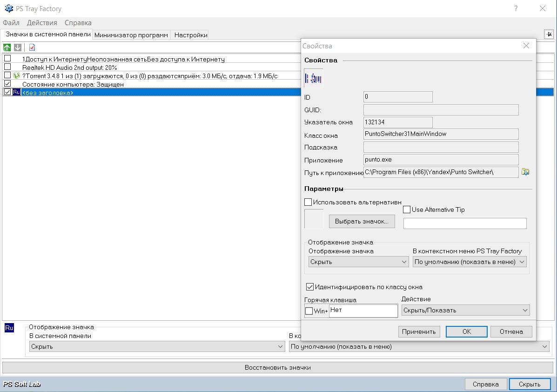The height and width of the screenshot is (392, 557).
Task: Open 'В системной панели' dropdown at bottom
Action: click(x=157, y=346)
